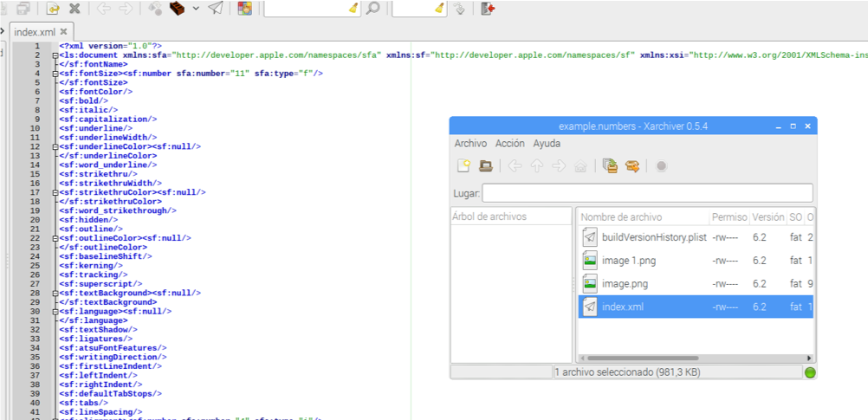
Task: Run the file with the paper plane icon
Action: [x=216, y=9]
